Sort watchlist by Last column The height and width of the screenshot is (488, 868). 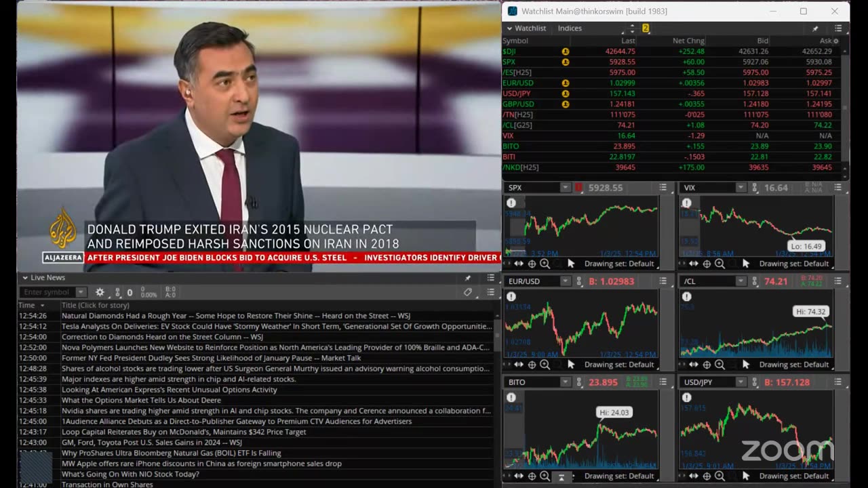pos(628,41)
